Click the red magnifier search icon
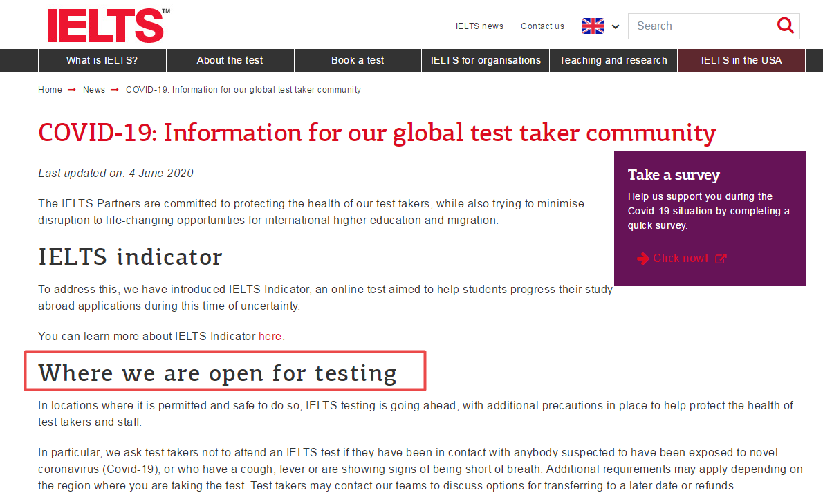The width and height of the screenshot is (823, 504). (785, 26)
